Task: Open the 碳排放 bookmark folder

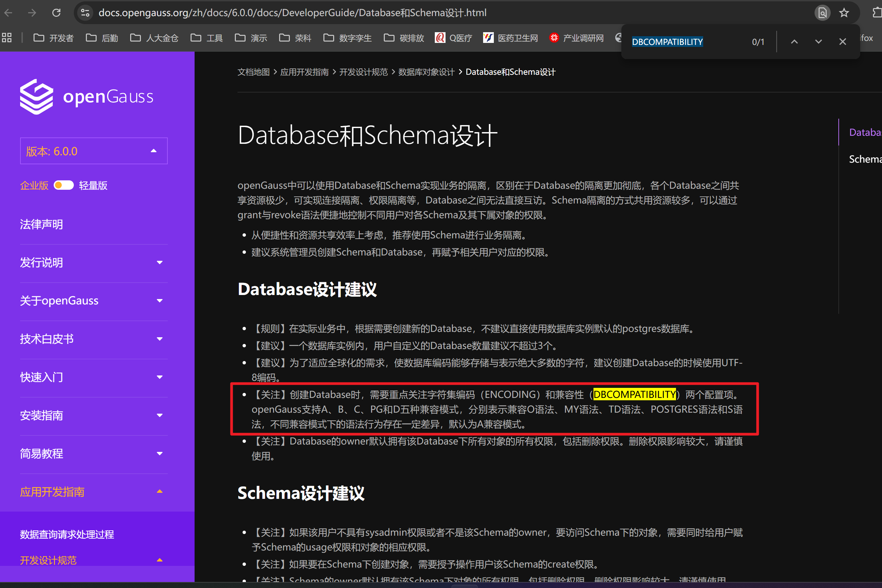Action: point(404,38)
